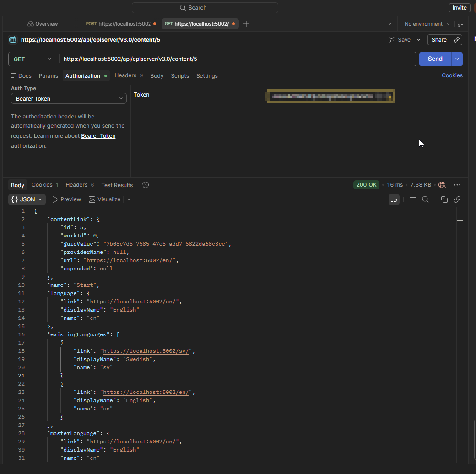This screenshot has width=476, height=474.
Task: Open the No environment dropdown
Action: [x=427, y=24]
